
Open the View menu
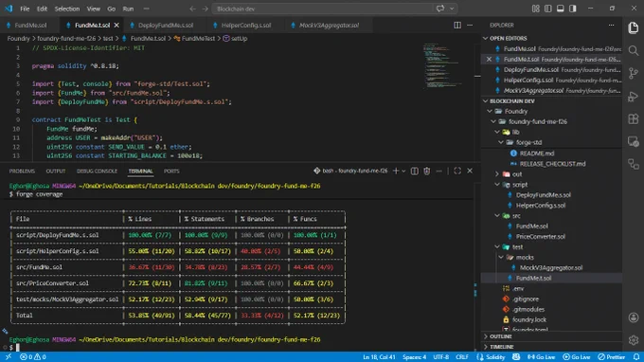pyautogui.click(x=93, y=9)
